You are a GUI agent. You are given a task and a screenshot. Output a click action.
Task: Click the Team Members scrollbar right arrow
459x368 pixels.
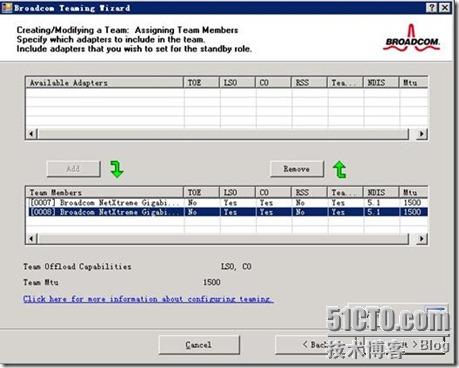(x=422, y=239)
